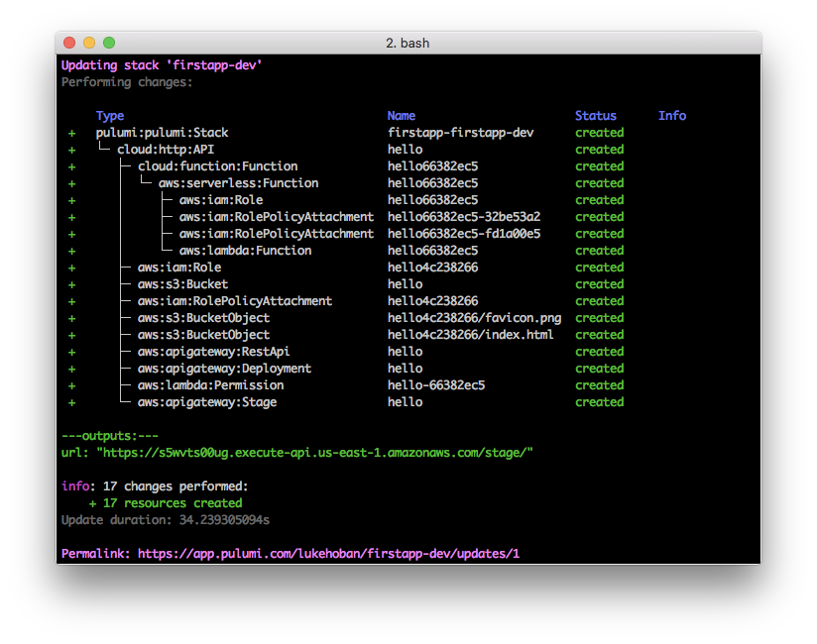
Task: Select the aws:apigateway:RestApi row
Action: 213,352
